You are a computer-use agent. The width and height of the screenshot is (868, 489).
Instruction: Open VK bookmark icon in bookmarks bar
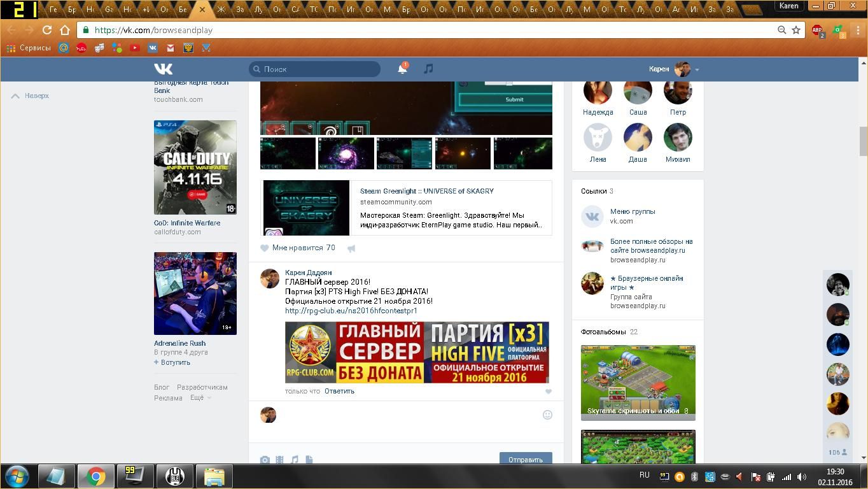click(153, 48)
